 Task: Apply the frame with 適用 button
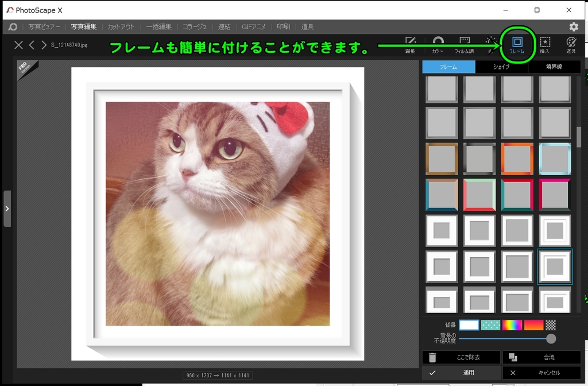point(461,372)
